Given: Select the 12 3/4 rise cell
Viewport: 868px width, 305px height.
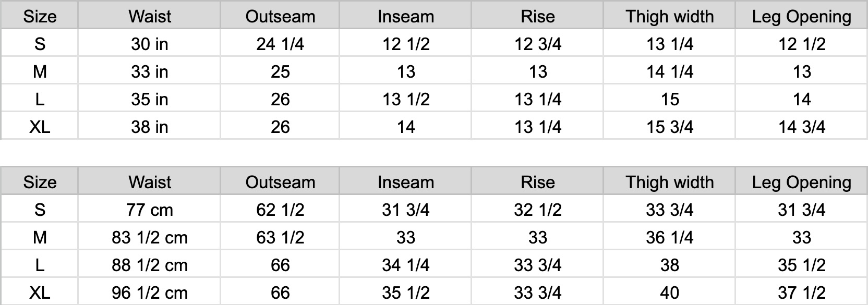Looking at the screenshot, I should [538, 44].
